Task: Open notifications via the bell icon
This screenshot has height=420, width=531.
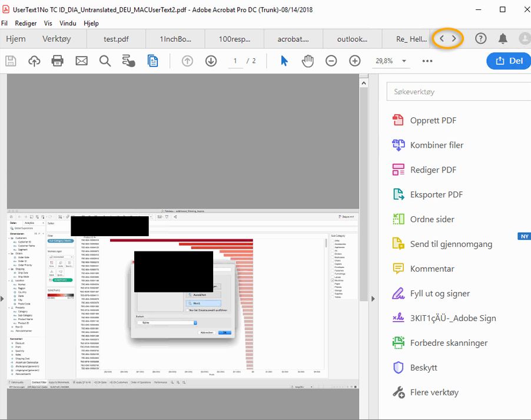Action: click(x=503, y=37)
